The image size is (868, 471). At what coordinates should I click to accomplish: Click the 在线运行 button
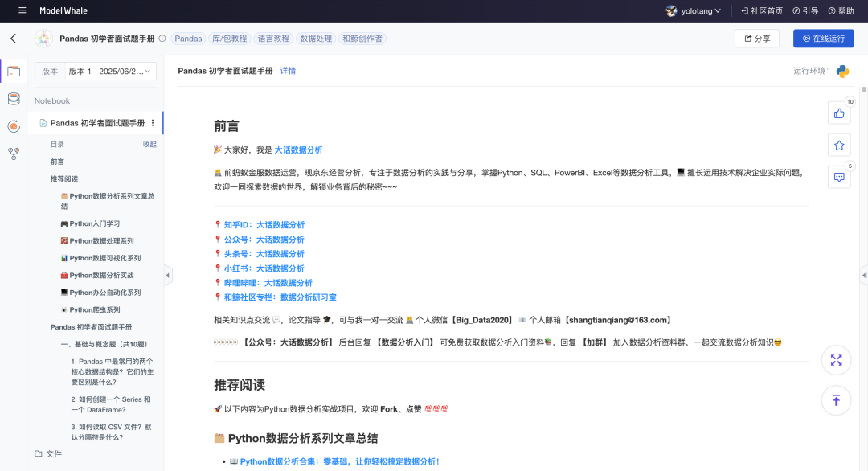(x=823, y=39)
